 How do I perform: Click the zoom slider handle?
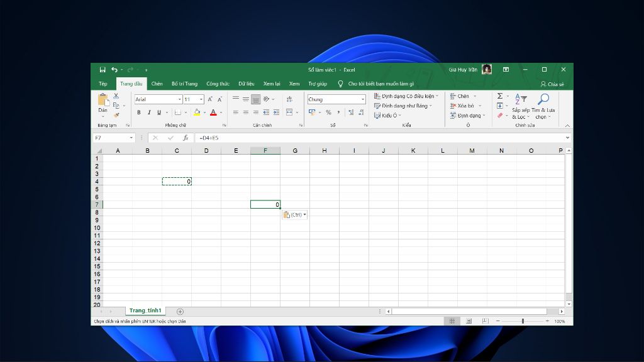[523, 321]
